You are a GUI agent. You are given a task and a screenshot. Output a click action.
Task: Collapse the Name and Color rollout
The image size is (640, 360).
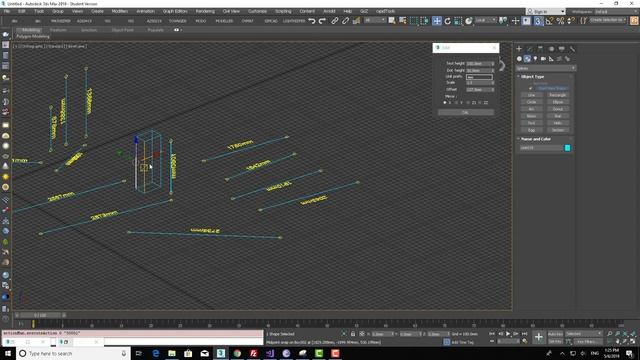click(x=536, y=139)
